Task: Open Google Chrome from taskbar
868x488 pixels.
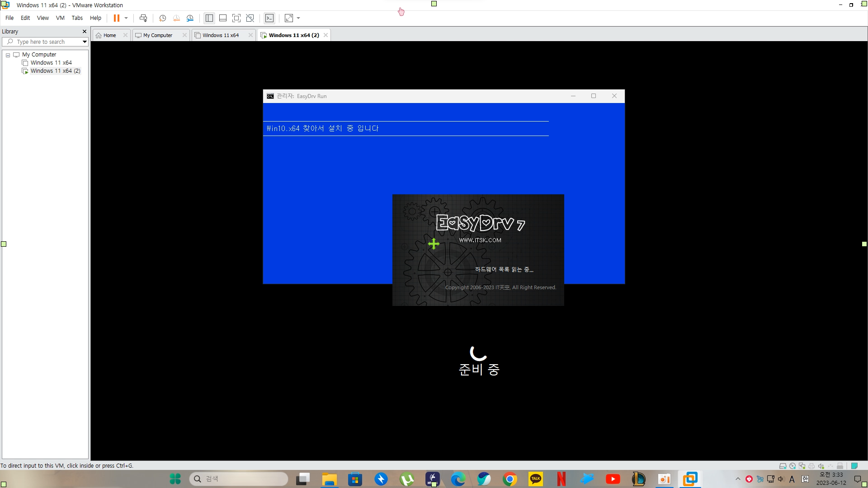Action: click(510, 479)
